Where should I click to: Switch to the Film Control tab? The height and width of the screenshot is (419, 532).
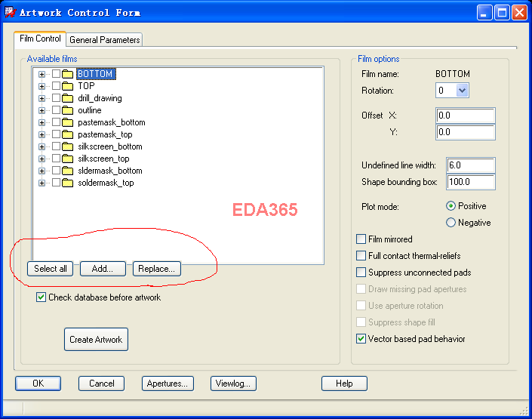40,39
